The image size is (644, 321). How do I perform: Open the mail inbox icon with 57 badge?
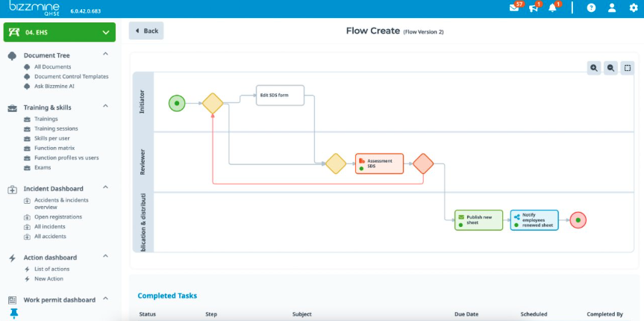514,8
